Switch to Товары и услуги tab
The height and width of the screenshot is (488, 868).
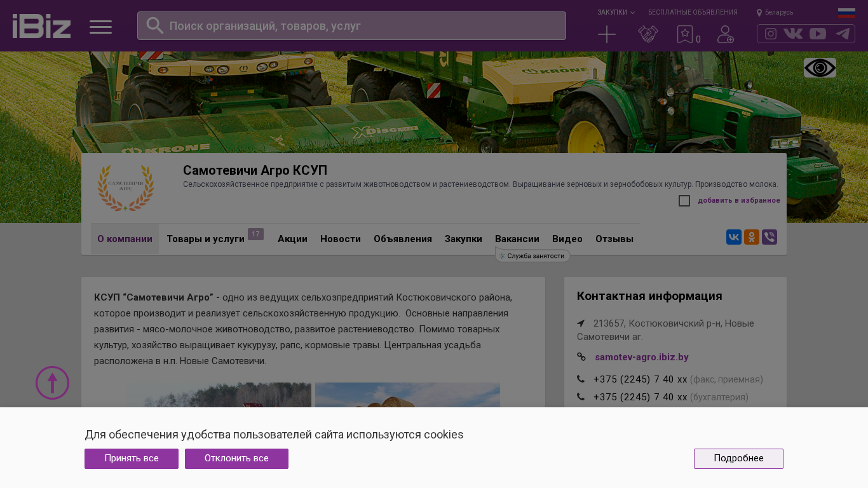coord(205,239)
